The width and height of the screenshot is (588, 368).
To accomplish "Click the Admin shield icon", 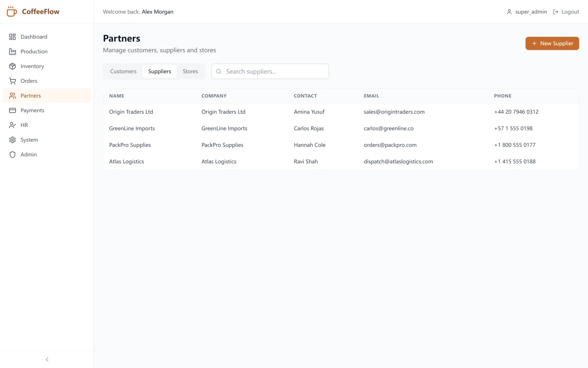I will (x=12, y=155).
